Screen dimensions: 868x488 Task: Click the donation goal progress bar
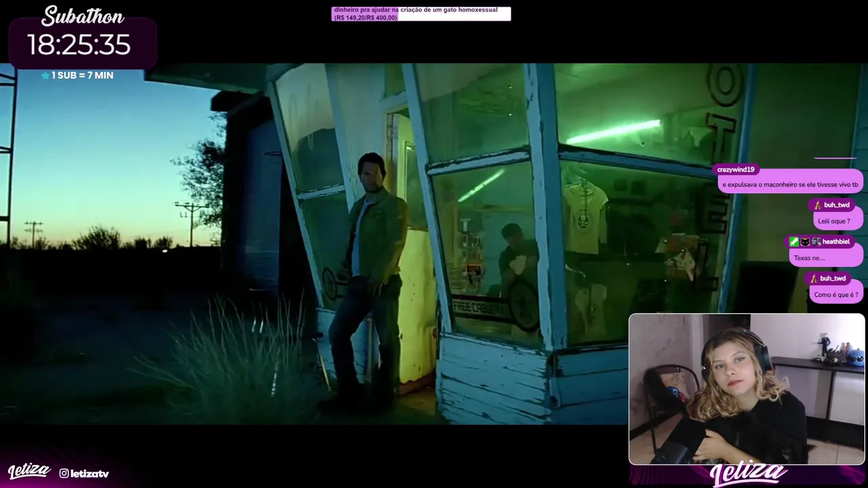[x=421, y=14]
